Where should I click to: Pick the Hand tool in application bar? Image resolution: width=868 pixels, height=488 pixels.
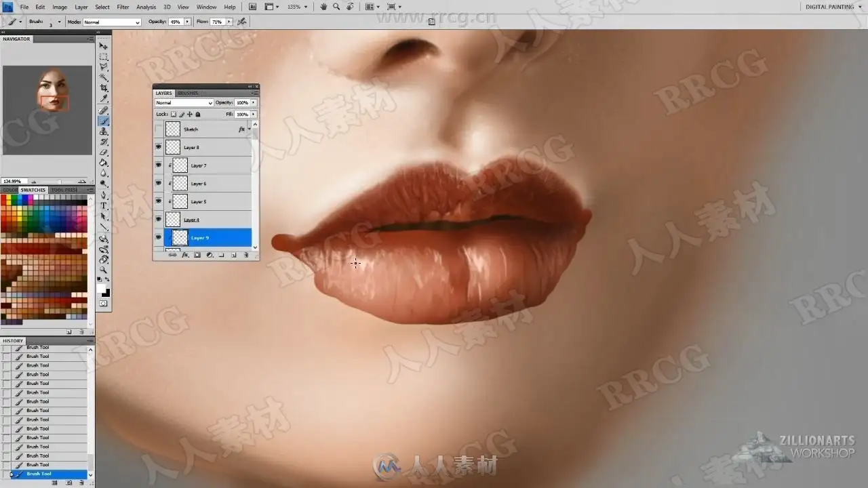pos(323,7)
